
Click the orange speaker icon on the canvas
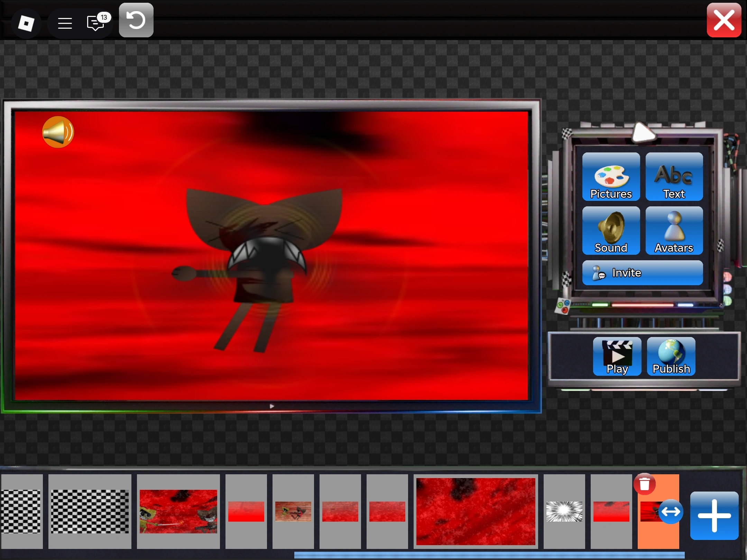point(58,132)
